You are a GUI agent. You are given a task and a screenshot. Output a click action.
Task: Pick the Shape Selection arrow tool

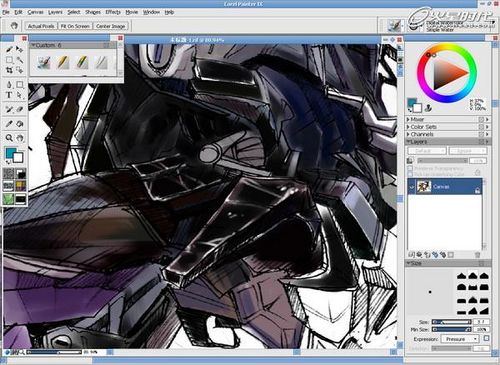click(20, 95)
